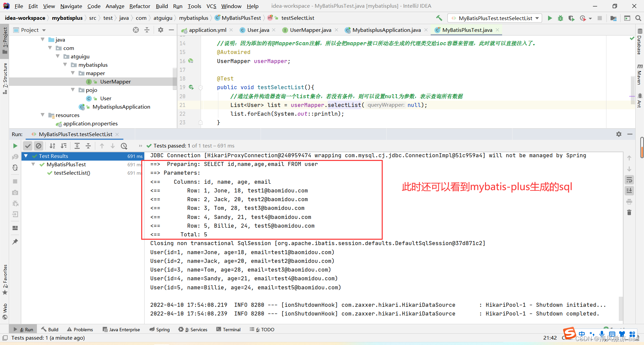
Task: Open Test History clock icon in Run toolbar
Action: [124, 146]
